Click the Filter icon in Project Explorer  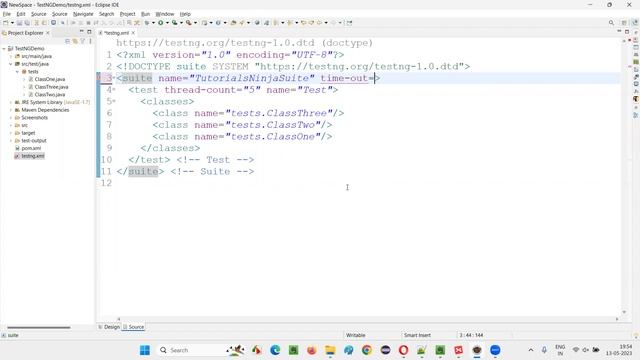tap(83, 41)
